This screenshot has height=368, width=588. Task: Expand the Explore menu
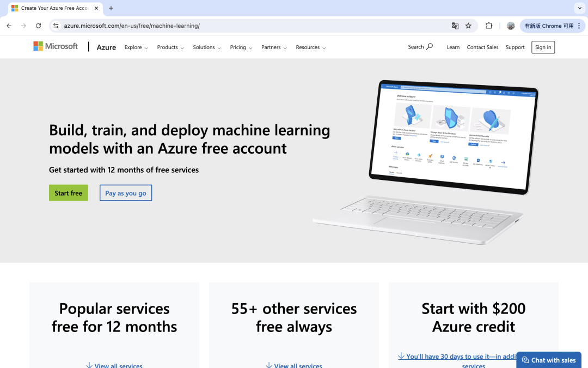pos(136,47)
